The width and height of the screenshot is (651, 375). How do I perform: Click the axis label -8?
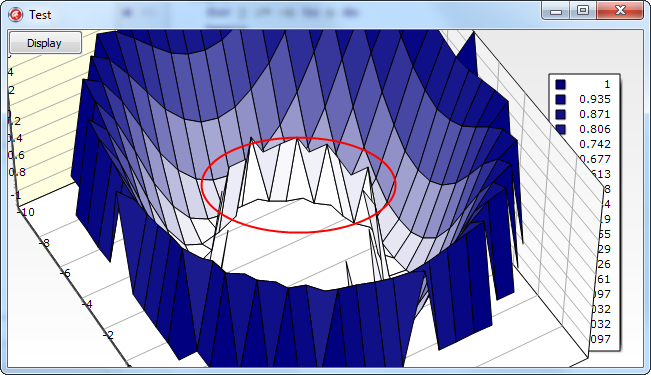point(44,243)
